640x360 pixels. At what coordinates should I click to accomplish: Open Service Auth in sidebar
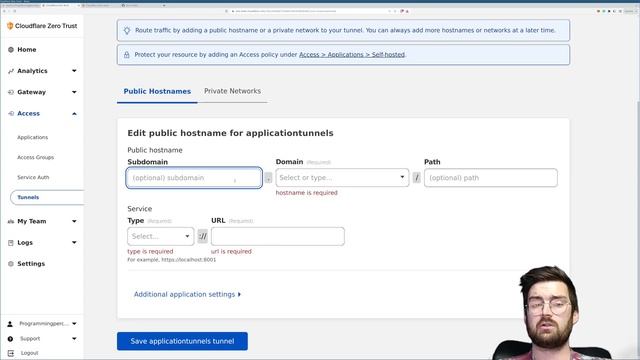pyautogui.click(x=33, y=177)
